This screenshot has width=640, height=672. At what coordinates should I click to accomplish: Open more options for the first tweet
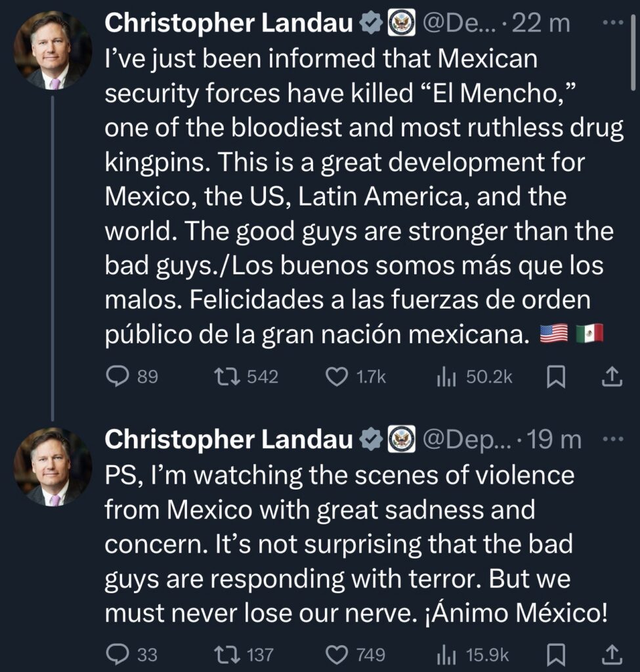pos(611,23)
